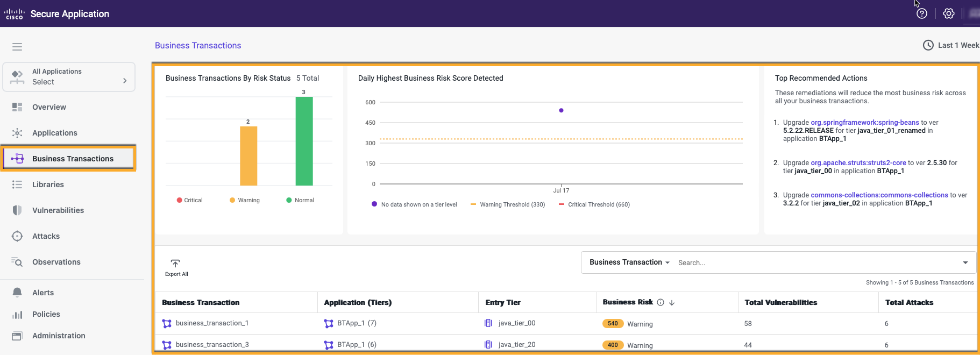Click the Libraries list icon

[17, 184]
